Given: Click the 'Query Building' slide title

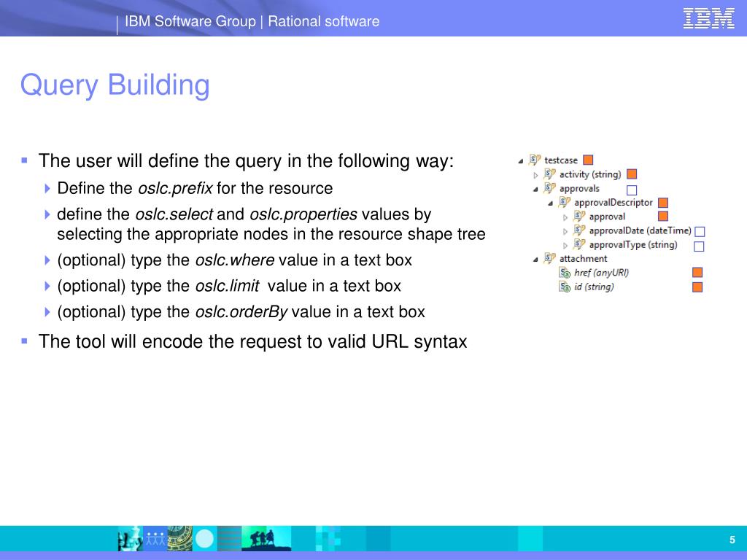Looking at the screenshot, I should (115, 85).
